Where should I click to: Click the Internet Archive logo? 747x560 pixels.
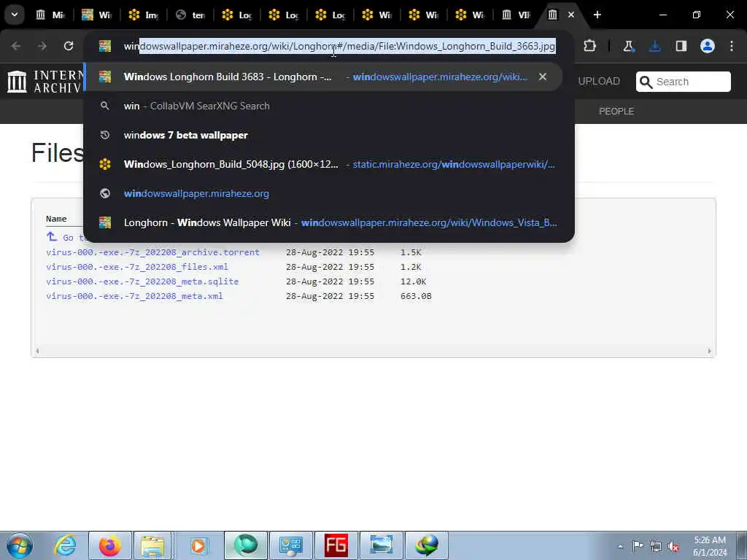[44, 82]
